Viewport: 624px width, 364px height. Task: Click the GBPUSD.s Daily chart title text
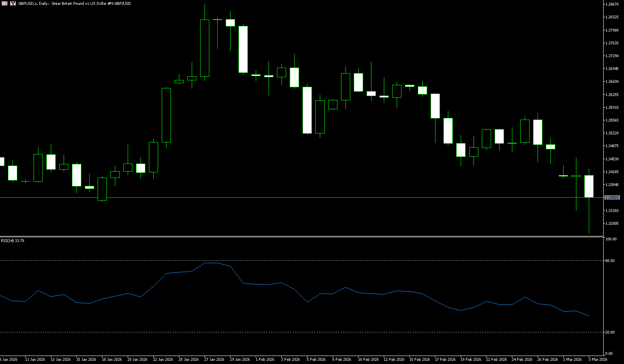(74, 3)
